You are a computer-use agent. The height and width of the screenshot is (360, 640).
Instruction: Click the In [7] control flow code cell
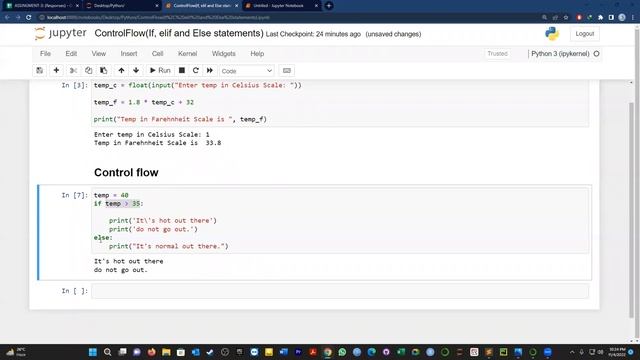pyautogui.click(x=340, y=220)
